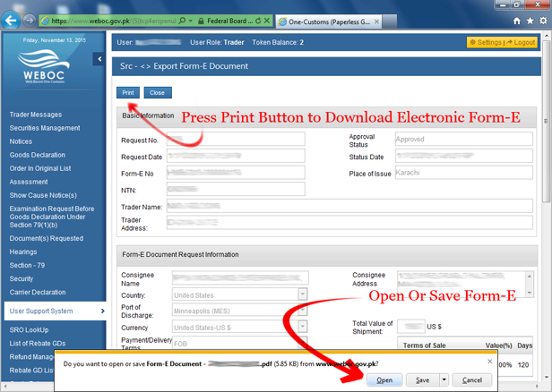Open the Currency dropdown arrow

pyautogui.click(x=302, y=327)
